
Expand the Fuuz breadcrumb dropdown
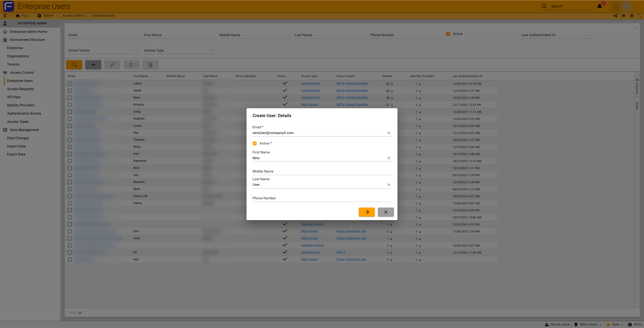(x=32, y=16)
